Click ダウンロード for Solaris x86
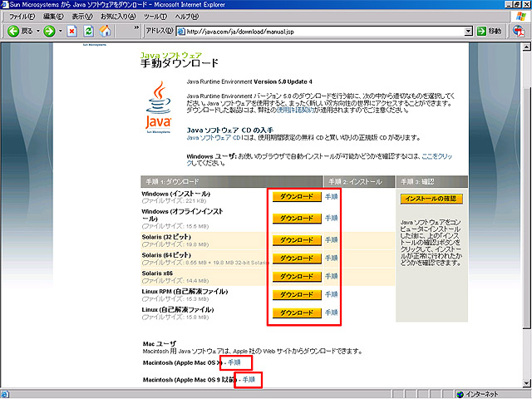Screen dimensions: 532x399 point(297,277)
